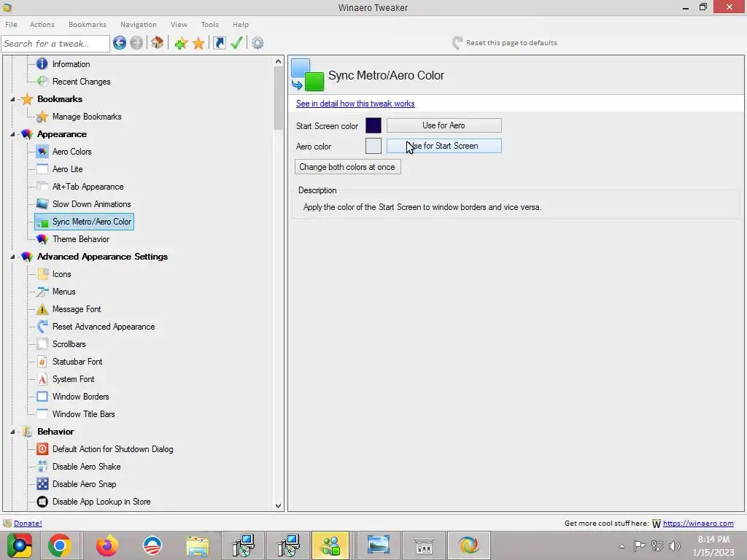This screenshot has width=747, height=560.
Task: Open the Aero Colors tweak
Action: click(x=72, y=152)
